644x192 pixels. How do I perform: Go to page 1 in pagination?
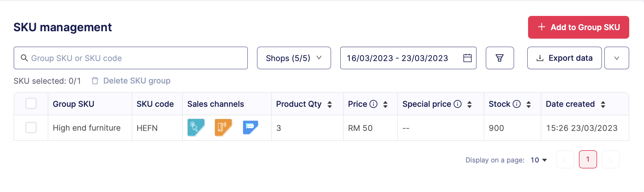coord(588,159)
